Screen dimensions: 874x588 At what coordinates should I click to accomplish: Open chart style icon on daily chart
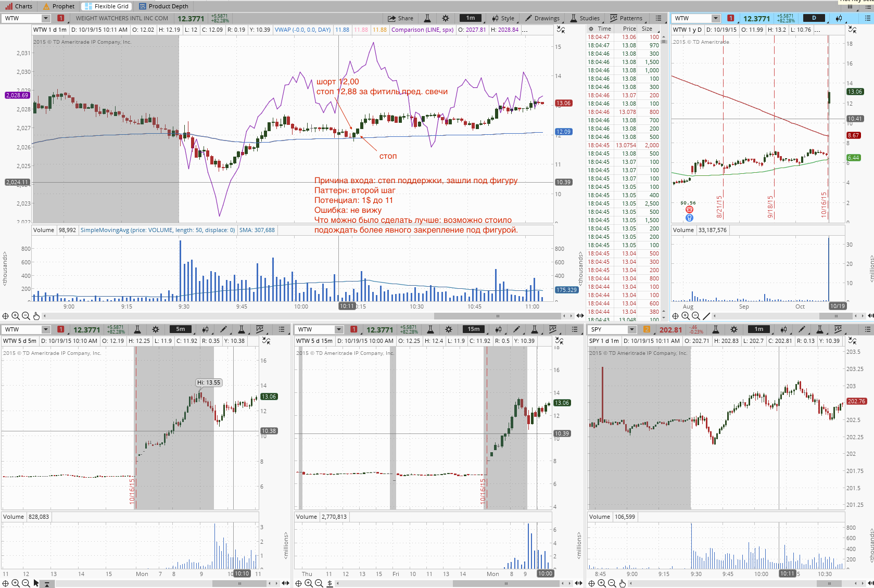tap(839, 18)
